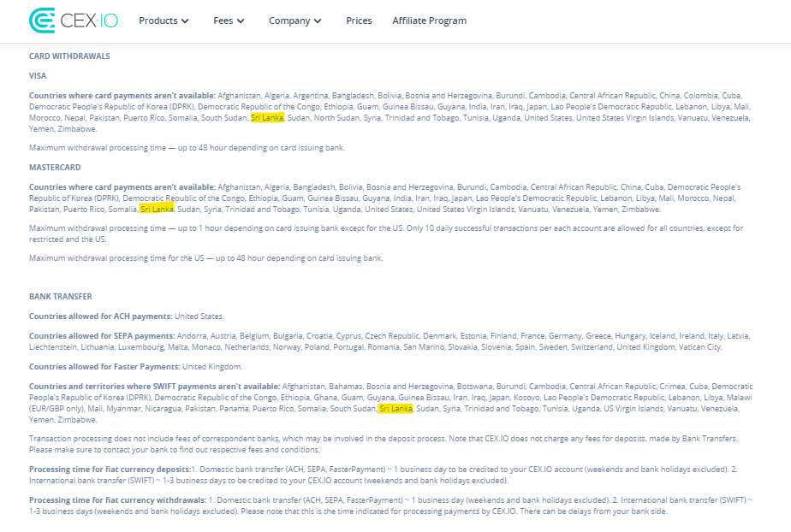This screenshot has height=532, width=791.
Task: Click the CEX.IO logo
Action: click(x=74, y=21)
